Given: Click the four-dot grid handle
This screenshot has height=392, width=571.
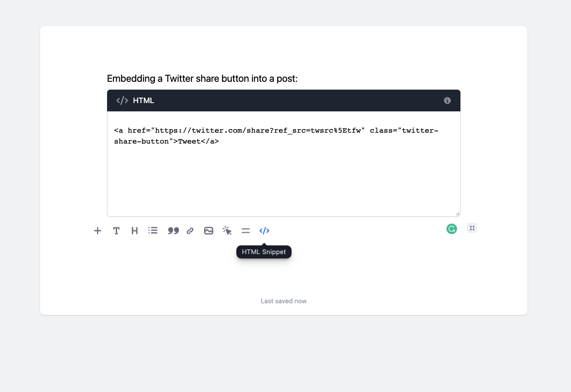Looking at the screenshot, I should 472,228.
